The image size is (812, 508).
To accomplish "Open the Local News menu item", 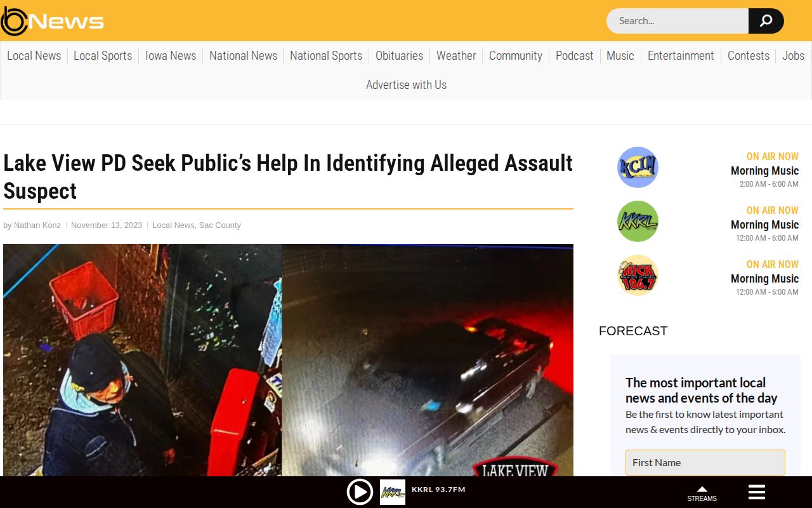I will click(34, 56).
